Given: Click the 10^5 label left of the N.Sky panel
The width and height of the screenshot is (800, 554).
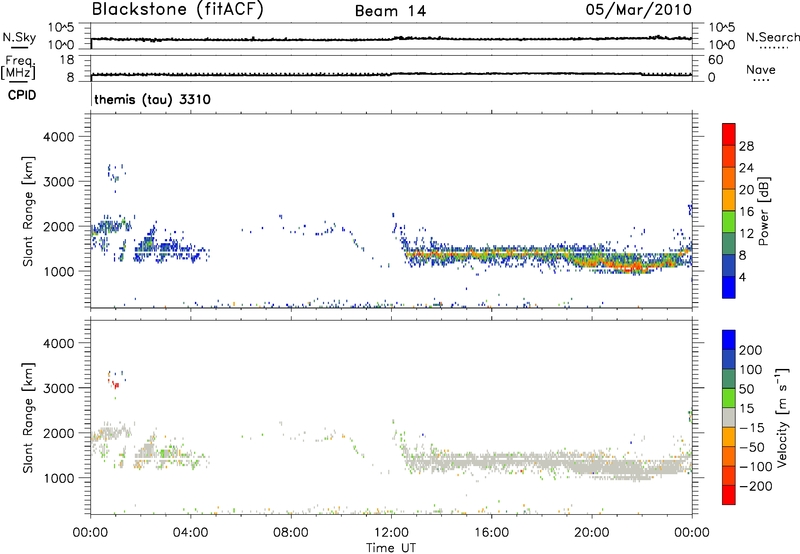Looking at the screenshot, I should pos(61,27).
